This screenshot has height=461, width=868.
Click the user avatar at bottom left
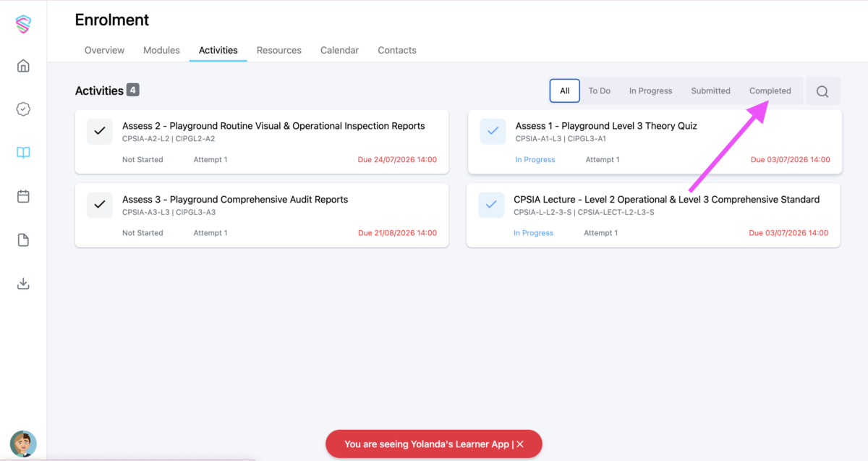point(23,444)
